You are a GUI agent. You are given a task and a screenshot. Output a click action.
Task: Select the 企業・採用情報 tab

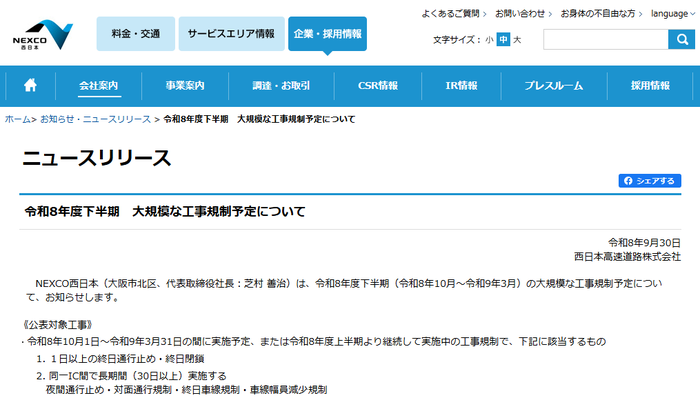coord(327,34)
